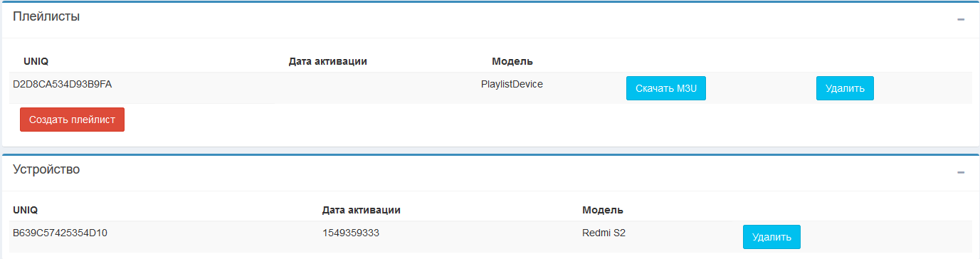Click the UNIQ column header in playlists table

36,61
